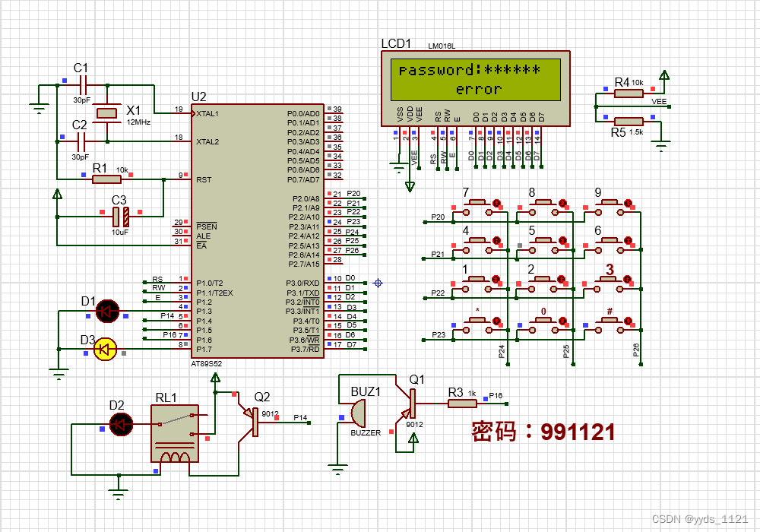Click keypad key 2 switch

[543, 284]
